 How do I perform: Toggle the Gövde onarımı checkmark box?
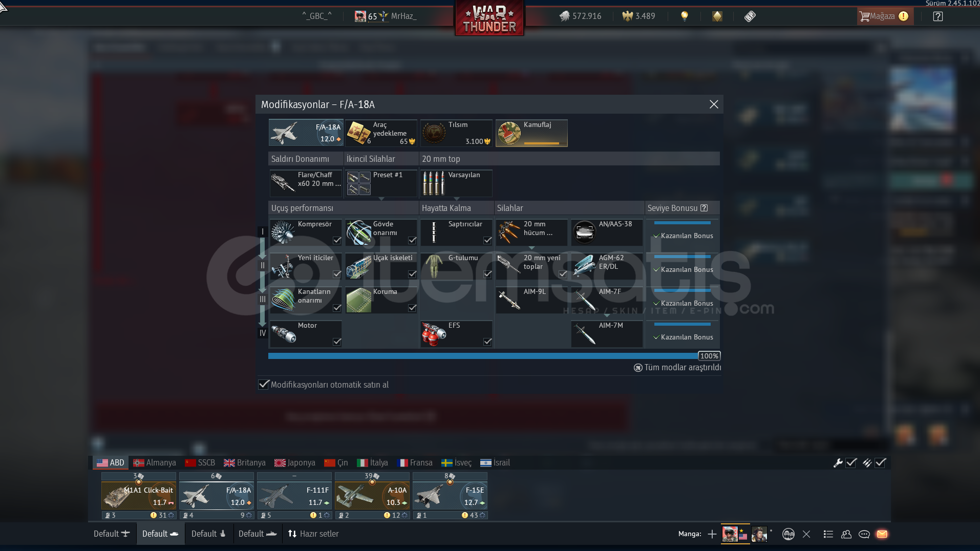[412, 240]
